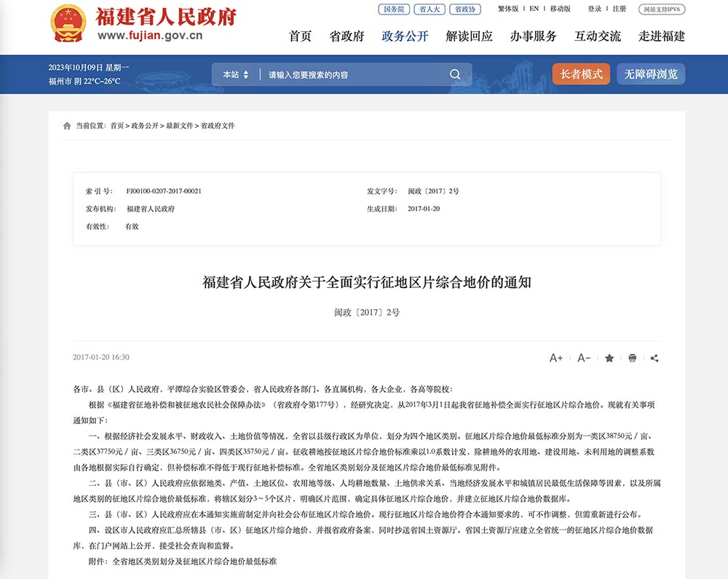Switch to 繁体版
The image size is (728, 579).
tap(508, 8)
